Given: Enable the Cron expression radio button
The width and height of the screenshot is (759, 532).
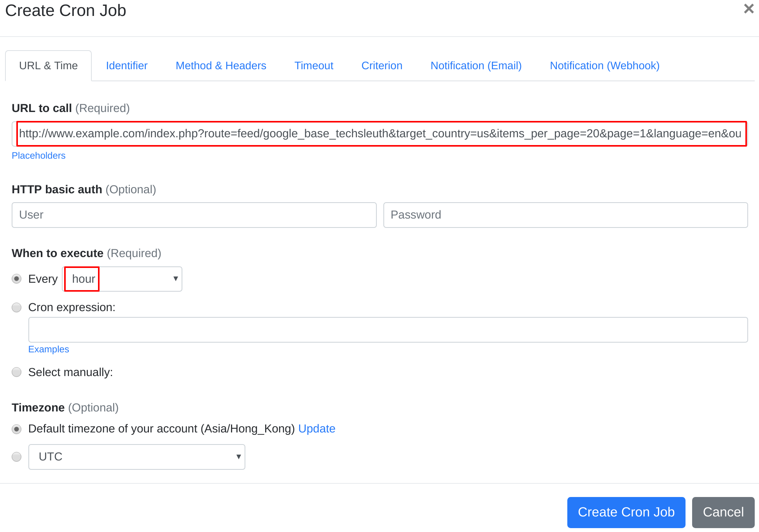Looking at the screenshot, I should (x=17, y=307).
